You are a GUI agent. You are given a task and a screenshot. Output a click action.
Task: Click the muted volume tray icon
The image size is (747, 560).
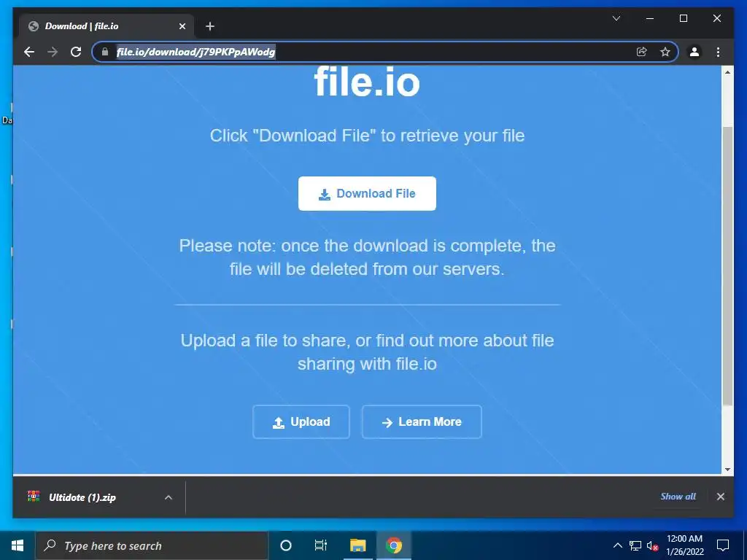click(x=652, y=545)
